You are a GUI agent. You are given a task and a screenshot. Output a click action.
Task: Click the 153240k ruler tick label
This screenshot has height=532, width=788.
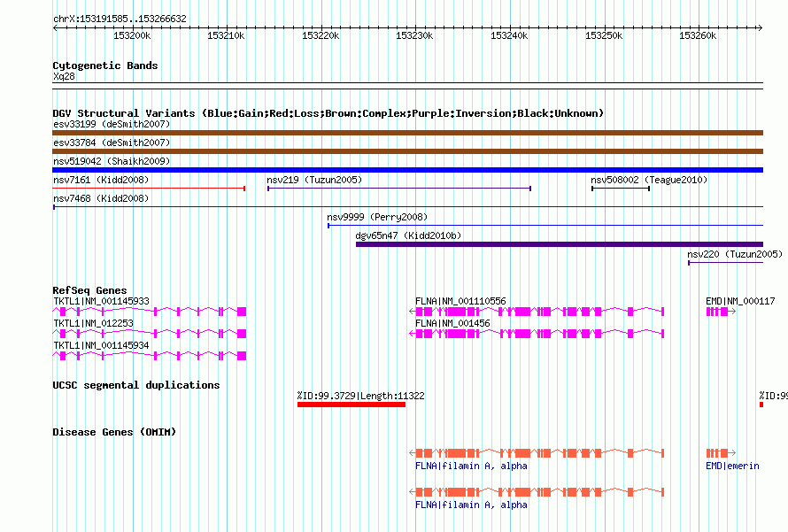tap(509, 35)
